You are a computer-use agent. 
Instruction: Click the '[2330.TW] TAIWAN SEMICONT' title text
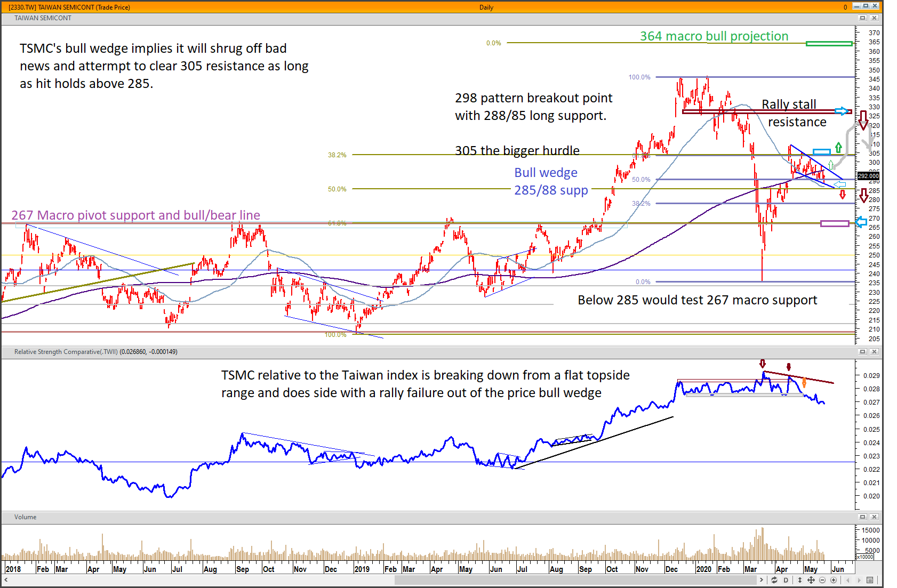69,7
